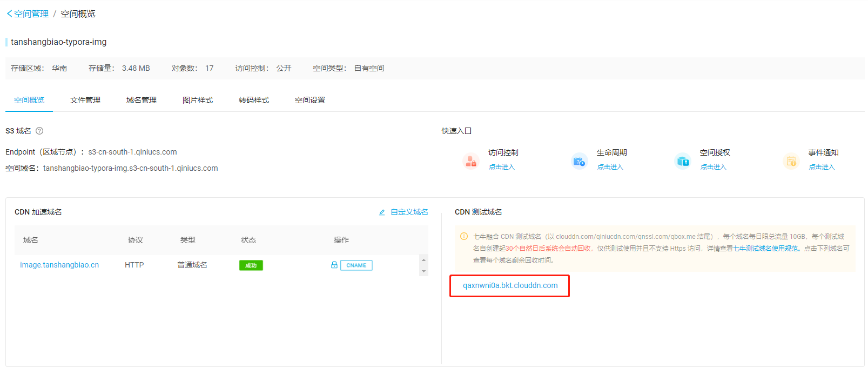Click 点击进入 under 空间授权
Image resolution: width=868 pixels, height=381 pixels.
(714, 167)
